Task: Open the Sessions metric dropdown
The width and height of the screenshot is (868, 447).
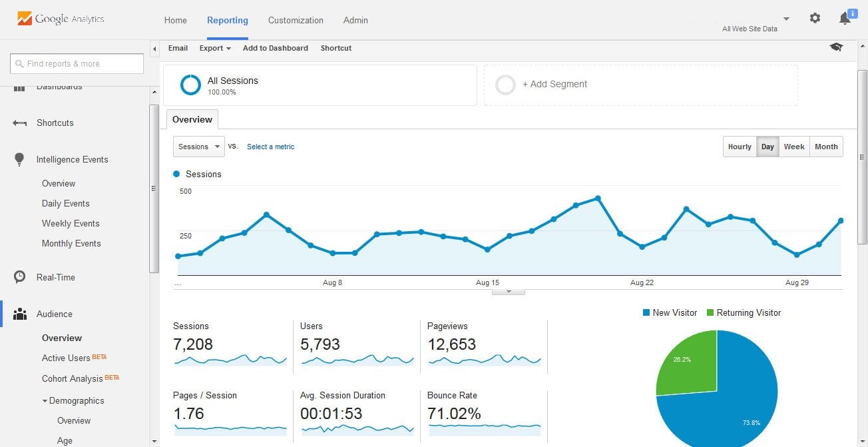Action: [199, 147]
